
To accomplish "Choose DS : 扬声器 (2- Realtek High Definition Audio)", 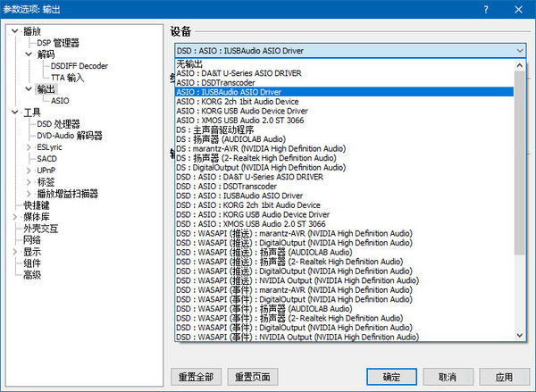I will coord(344,158).
